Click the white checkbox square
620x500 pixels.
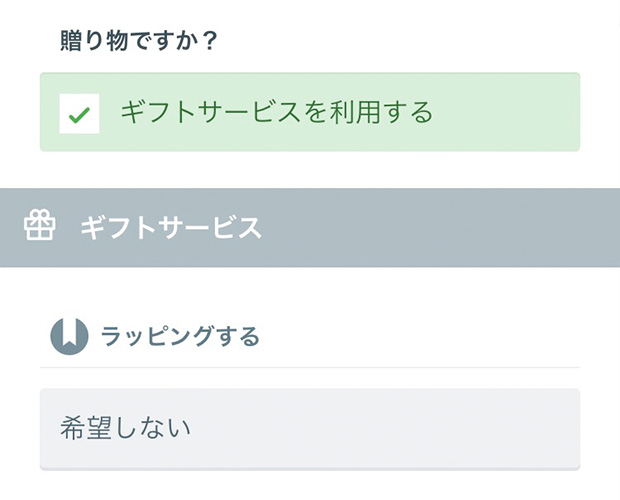pos(79,114)
